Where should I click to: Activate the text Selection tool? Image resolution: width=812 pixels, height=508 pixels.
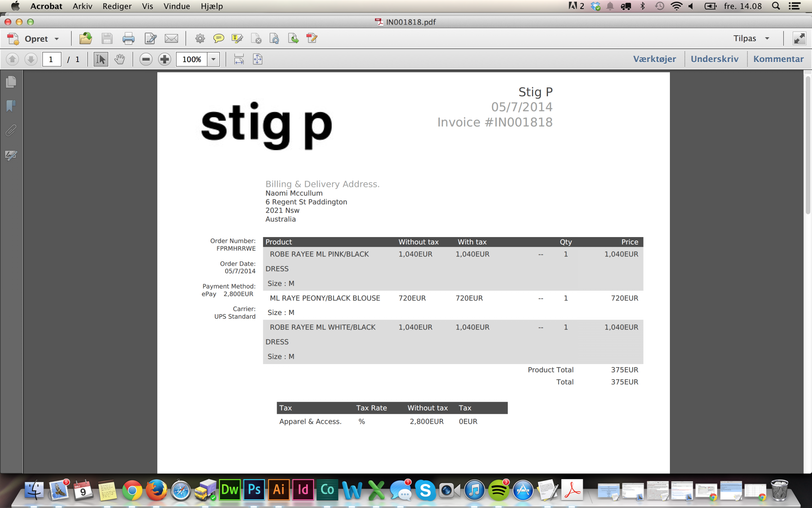point(100,59)
